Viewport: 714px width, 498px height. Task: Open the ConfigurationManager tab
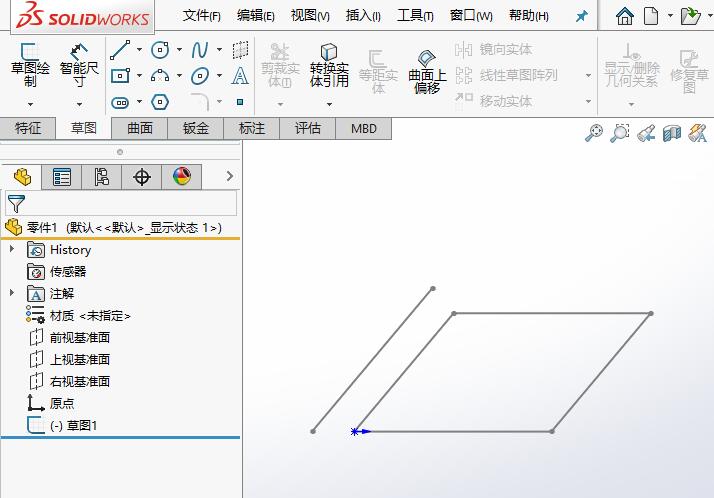pos(101,177)
